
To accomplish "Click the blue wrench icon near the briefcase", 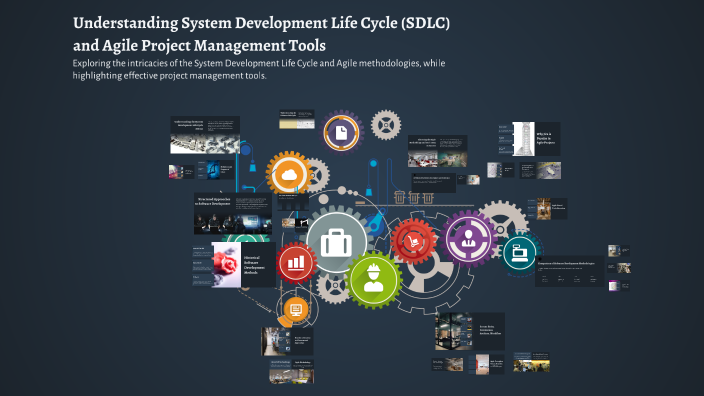I will [x=376, y=220].
